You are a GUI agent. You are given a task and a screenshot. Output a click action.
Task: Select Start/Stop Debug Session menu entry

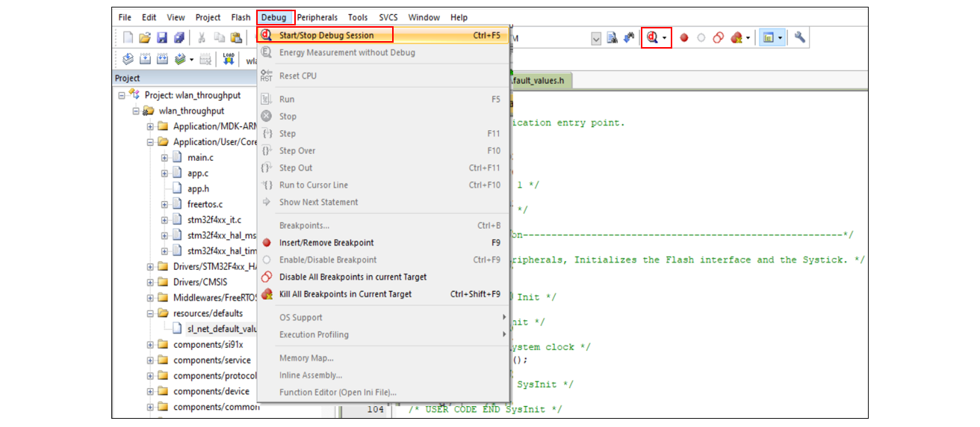(x=326, y=35)
